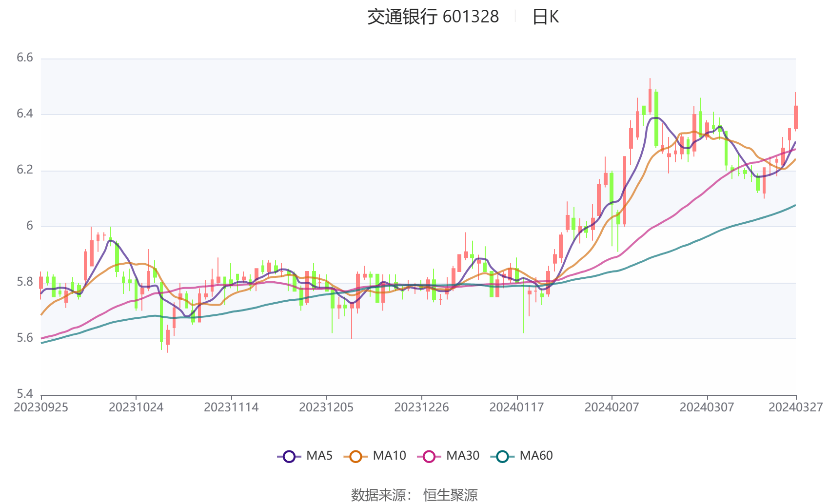This screenshot has width=829, height=504.
Task: Click the y-axis value 6.6
Action: point(25,58)
